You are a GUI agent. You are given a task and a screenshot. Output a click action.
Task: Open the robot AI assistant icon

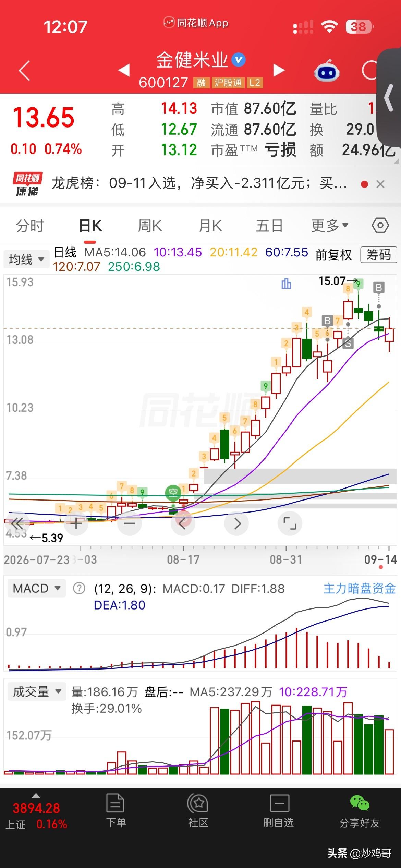(x=327, y=71)
